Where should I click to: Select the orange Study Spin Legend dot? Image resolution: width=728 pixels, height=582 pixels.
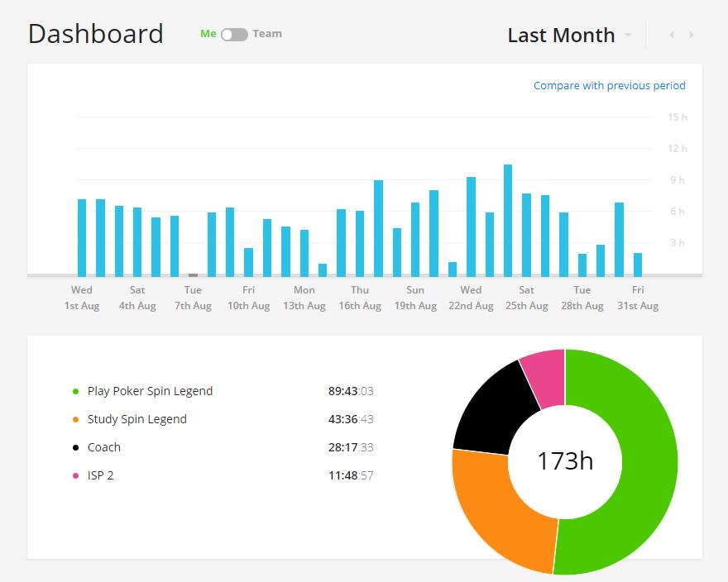click(x=75, y=420)
